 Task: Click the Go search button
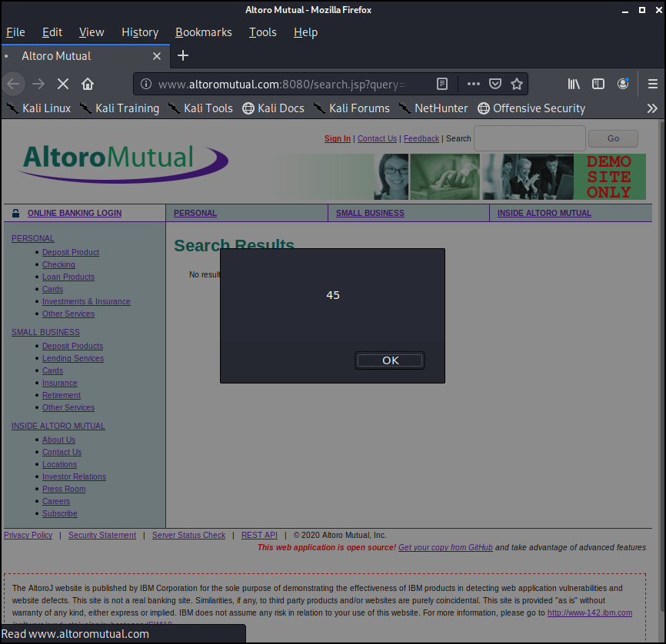pos(613,138)
